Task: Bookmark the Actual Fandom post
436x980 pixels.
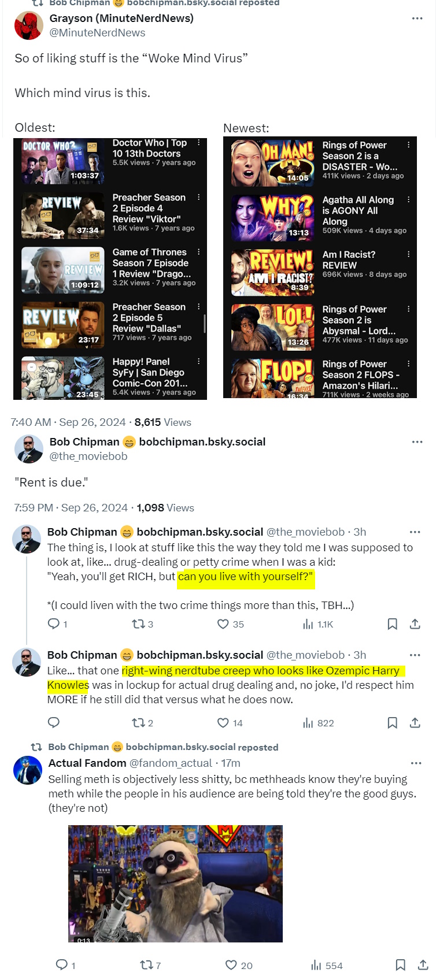Action: point(400,965)
